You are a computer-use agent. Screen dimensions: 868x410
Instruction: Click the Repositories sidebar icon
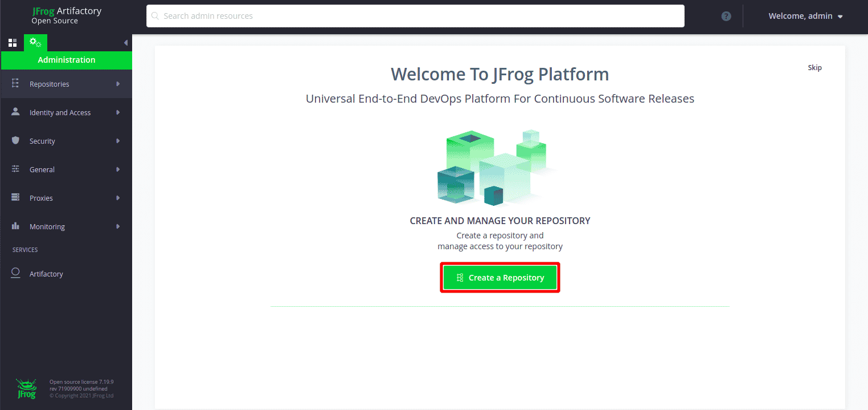(x=15, y=84)
